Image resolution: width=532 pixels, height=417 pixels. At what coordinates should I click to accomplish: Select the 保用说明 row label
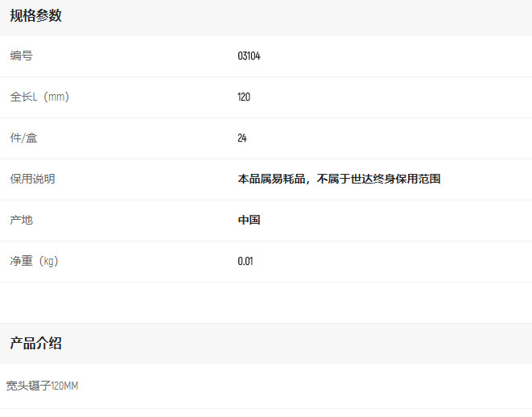click(x=32, y=180)
